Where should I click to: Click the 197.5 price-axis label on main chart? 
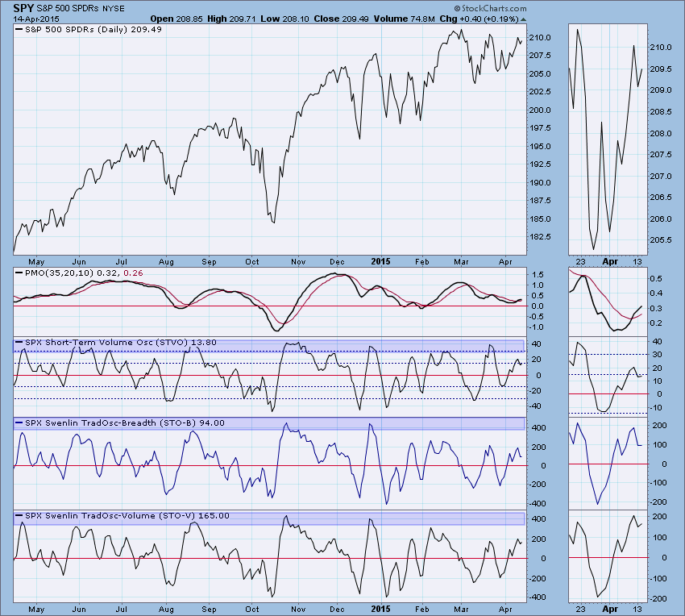coord(541,127)
